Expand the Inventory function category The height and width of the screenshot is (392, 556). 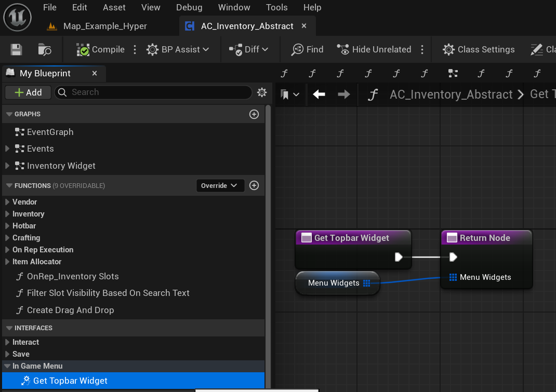pos(7,214)
